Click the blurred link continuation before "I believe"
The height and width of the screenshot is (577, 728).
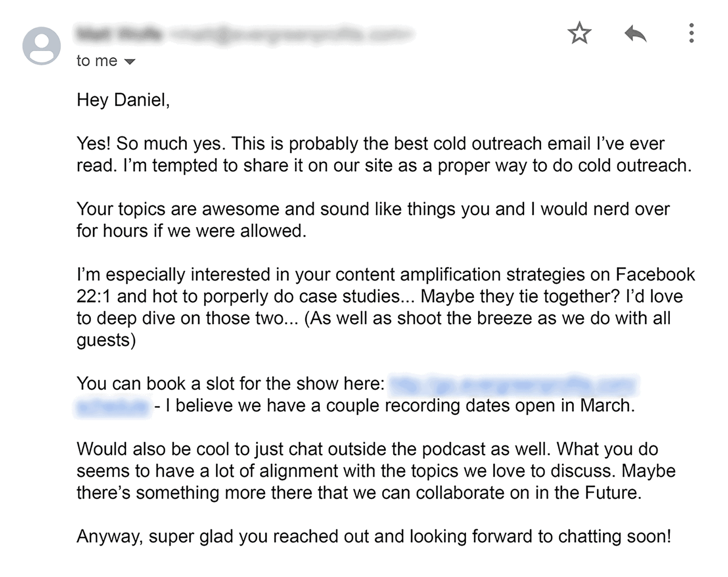tap(113, 406)
